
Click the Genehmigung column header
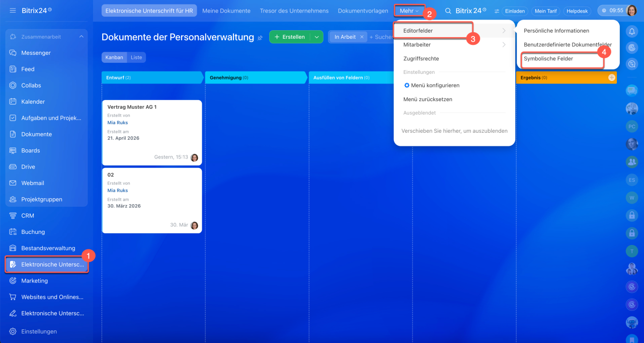tap(256, 78)
